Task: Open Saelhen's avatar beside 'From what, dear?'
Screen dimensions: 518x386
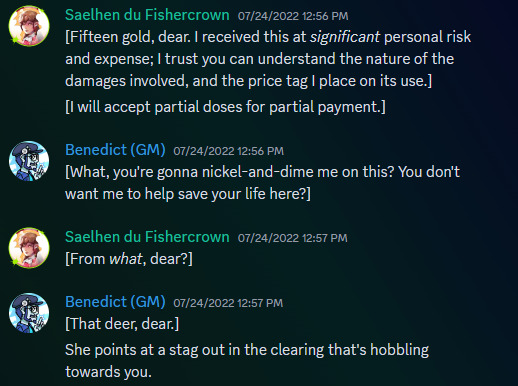Action: (x=29, y=248)
